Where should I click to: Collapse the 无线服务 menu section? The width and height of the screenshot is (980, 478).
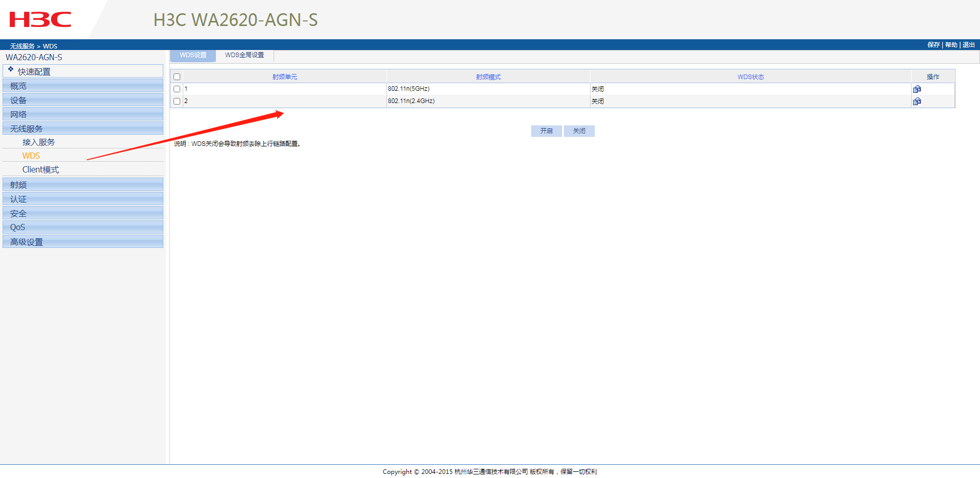point(83,129)
